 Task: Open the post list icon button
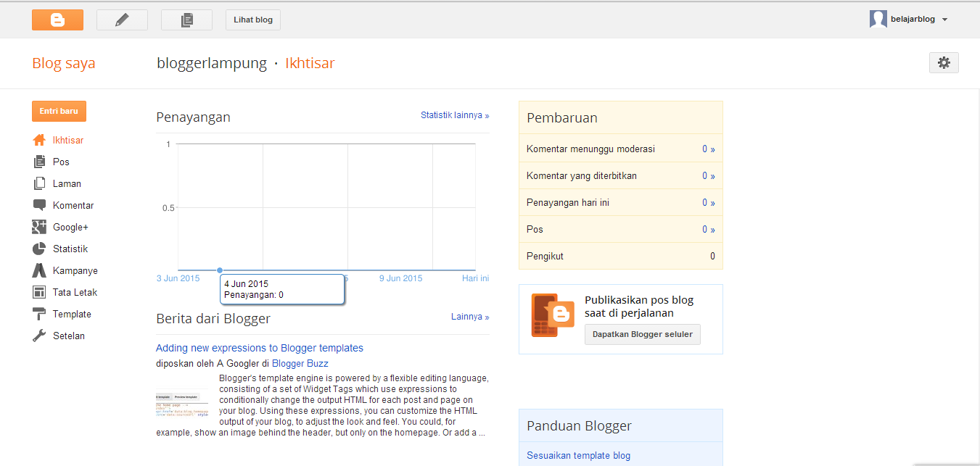pos(186,20)
